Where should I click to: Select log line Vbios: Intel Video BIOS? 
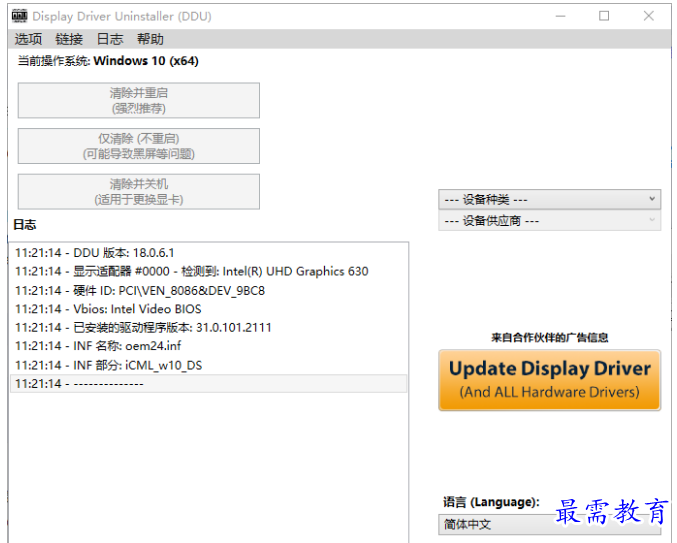coord(209,309)
